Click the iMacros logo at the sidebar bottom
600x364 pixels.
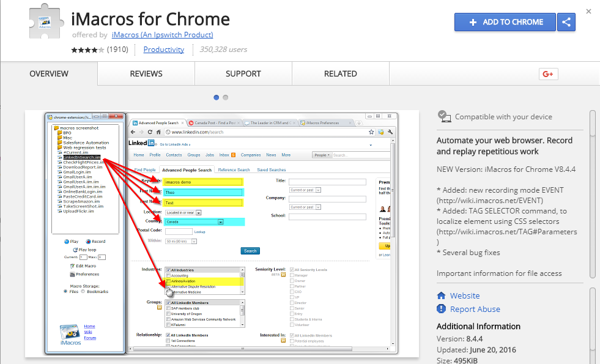[x=70, y=335]
